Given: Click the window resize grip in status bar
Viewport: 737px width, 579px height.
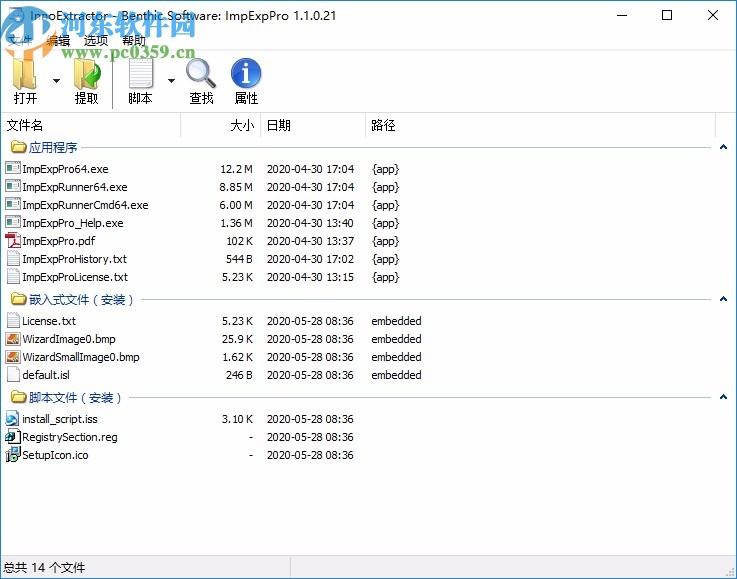Looking at the screenshot, I should coord(730,572).
